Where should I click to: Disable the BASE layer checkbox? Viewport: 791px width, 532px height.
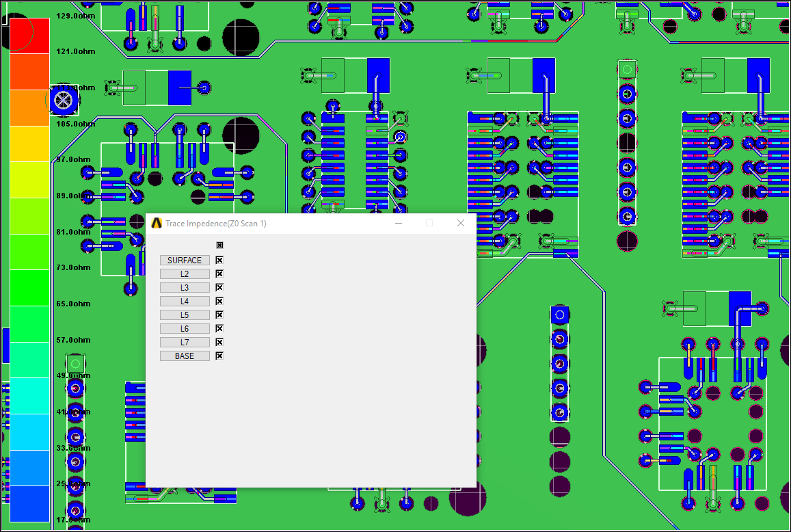[219, 356]
